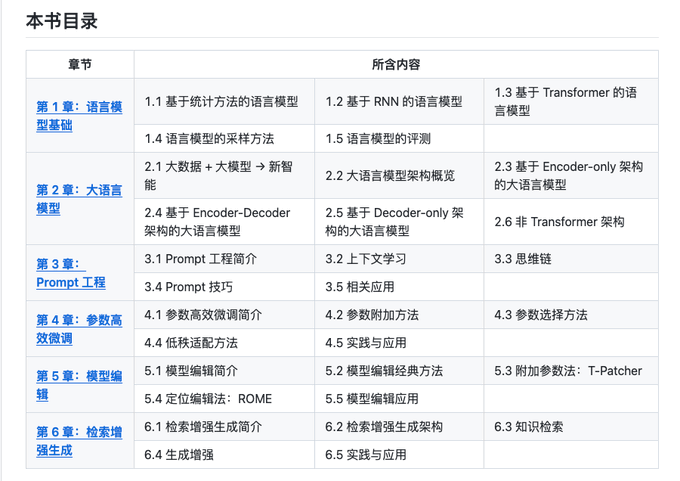This screenshot has width=680, height=481.
Task: Select cell 2.4 基于 Encoder-Decoder 架构的大语言模型
Action: click(224, 222)
